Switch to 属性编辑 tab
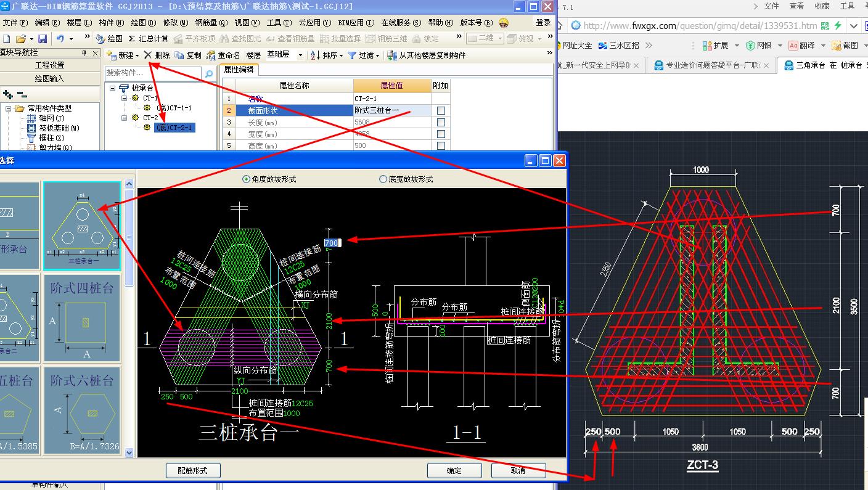The width and height of the screenshot is (868, 490). pos(239,69)
